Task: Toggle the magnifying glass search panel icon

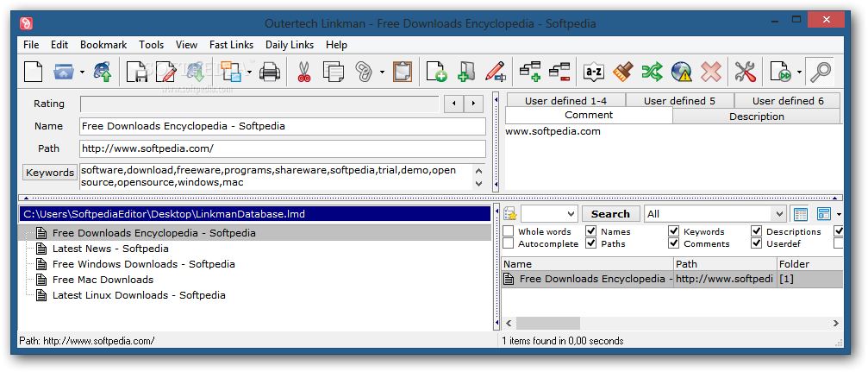Action: [820, 72]
